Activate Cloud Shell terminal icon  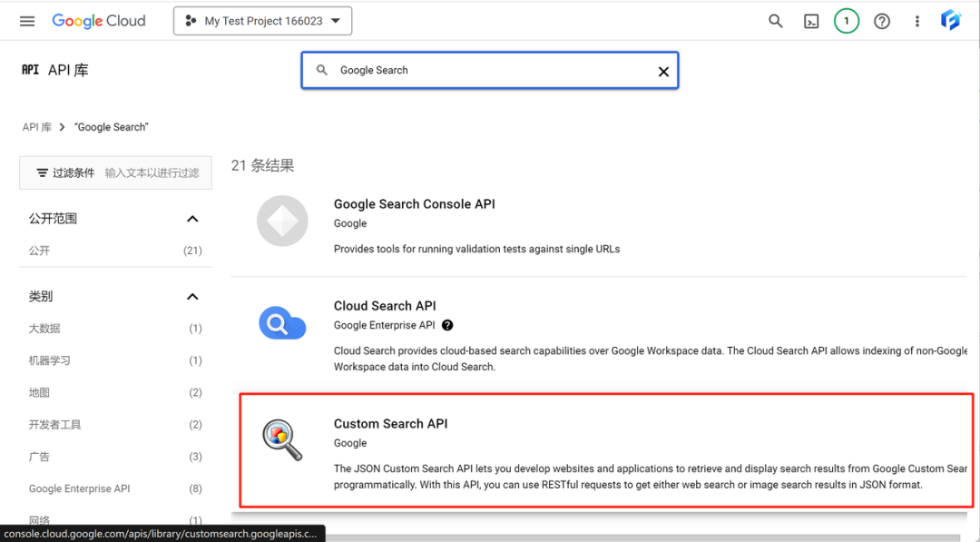coord(811,21)
